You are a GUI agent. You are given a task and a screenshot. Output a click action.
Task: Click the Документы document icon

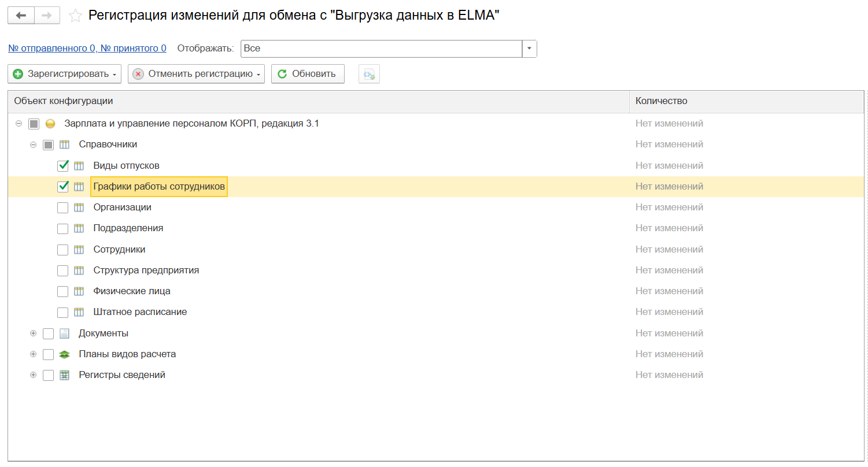[x=64, y=333]
